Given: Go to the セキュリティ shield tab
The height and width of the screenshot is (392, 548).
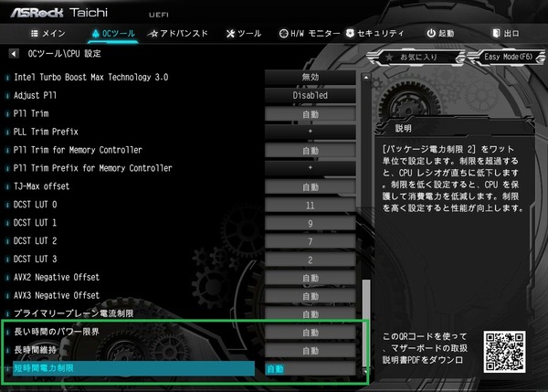Looking at the screenshot, I should 374,34.
